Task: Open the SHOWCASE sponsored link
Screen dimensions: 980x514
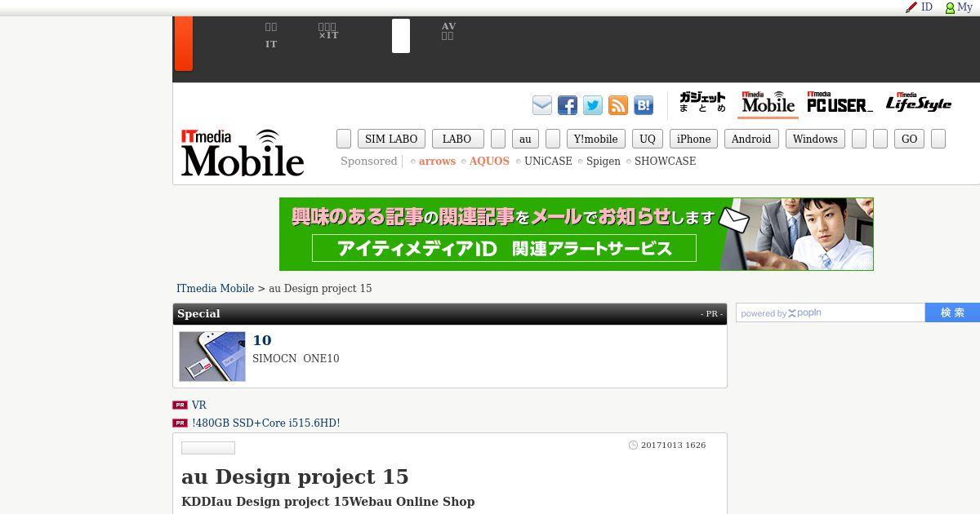Action: tap(666, 162)
